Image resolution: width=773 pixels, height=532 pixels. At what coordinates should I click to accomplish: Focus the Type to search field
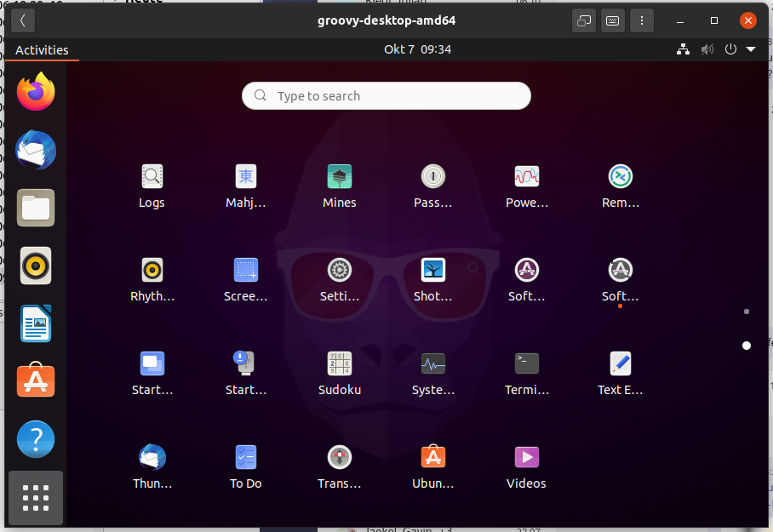386,95
